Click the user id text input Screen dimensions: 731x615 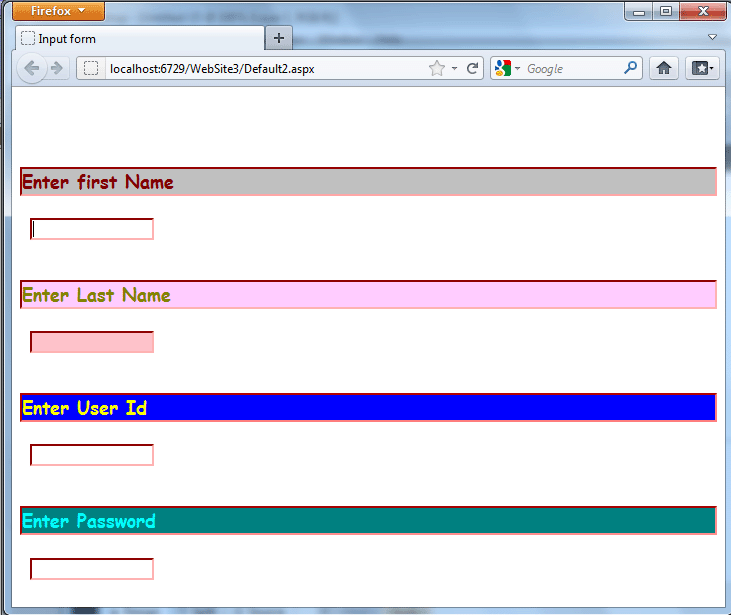pyautogui.click(x=92, y=455)
